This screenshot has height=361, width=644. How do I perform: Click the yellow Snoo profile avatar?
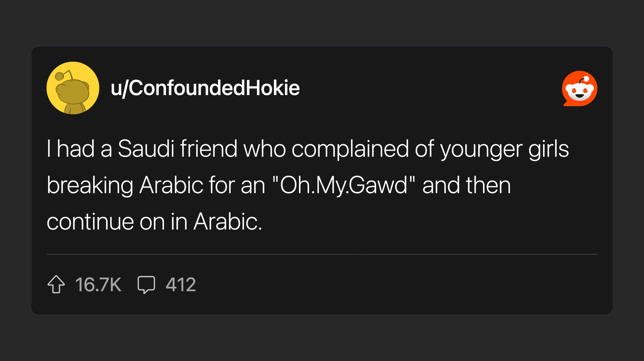coord(73,88)
